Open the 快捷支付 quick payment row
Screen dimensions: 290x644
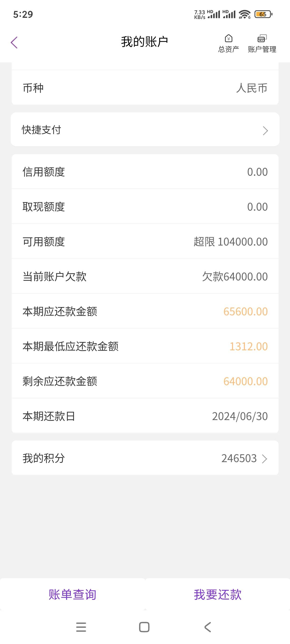[x=145, y=129]
